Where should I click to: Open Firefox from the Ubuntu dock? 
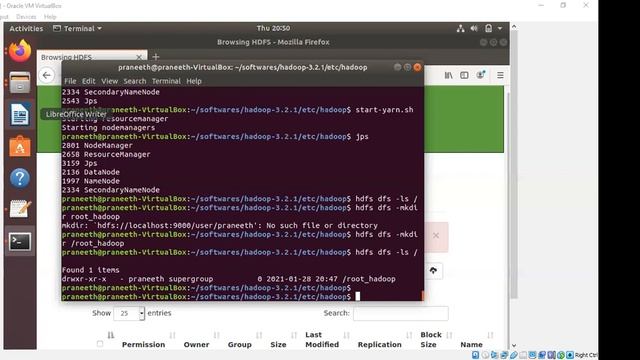(20, 51)
